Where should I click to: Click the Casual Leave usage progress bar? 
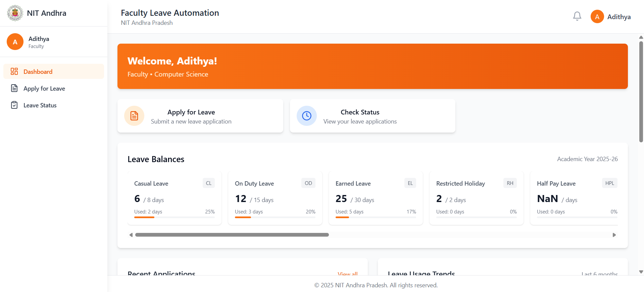[x=175, y=217]
